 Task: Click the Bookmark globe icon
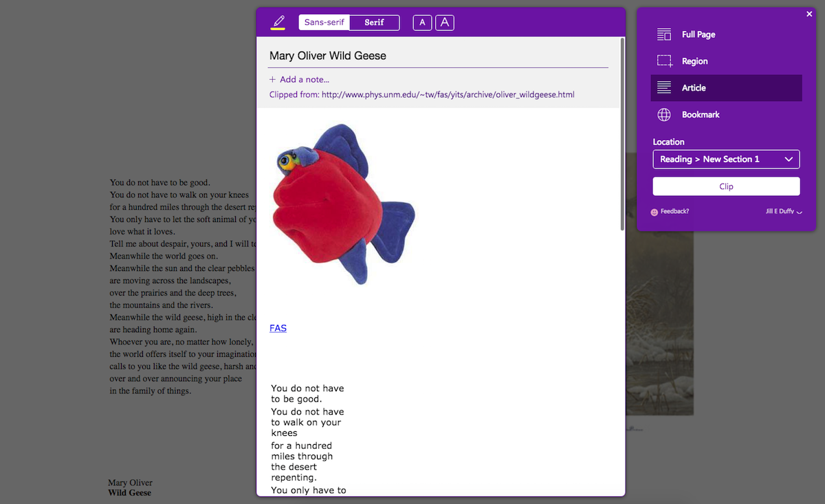tap(664, 114)
